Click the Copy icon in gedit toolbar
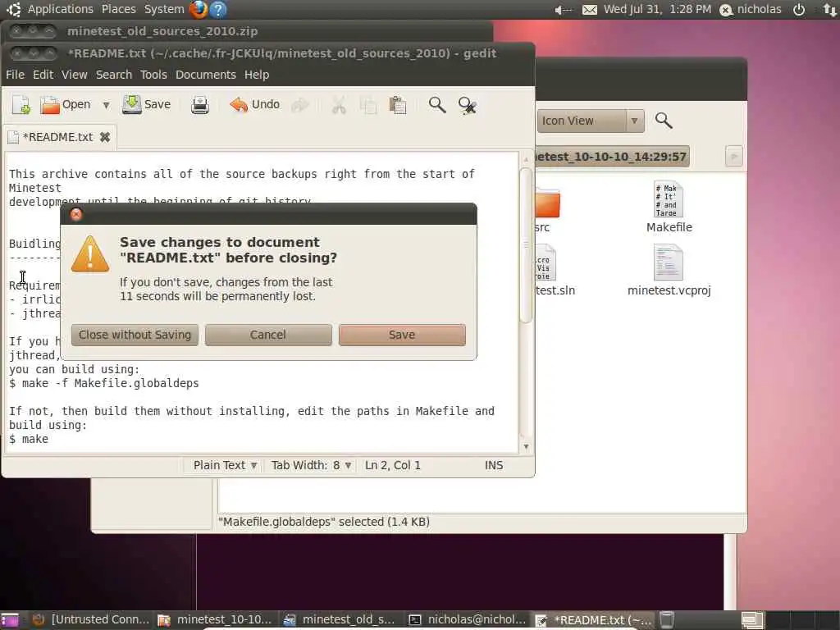The width and height of the screenshot is (840, 630). (x=368, y=105)
